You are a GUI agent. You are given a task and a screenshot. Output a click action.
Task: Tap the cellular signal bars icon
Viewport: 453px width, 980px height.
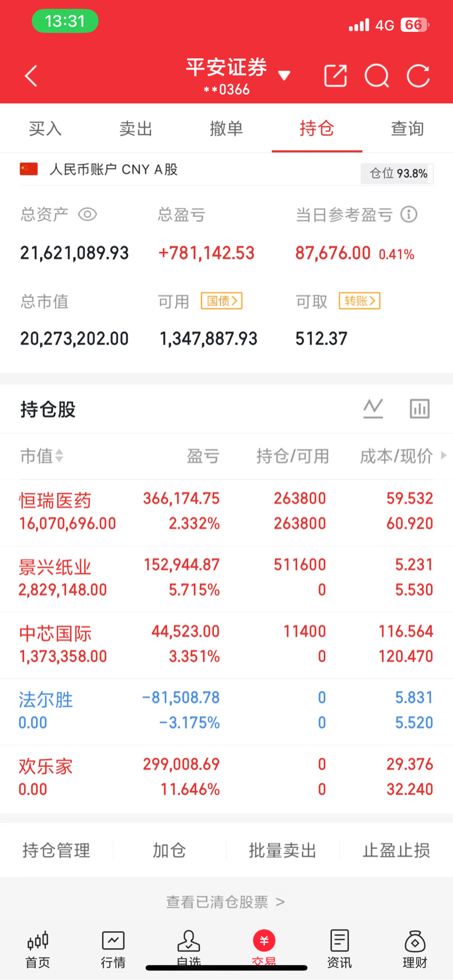pyautogui.click(x=359, y=25)
